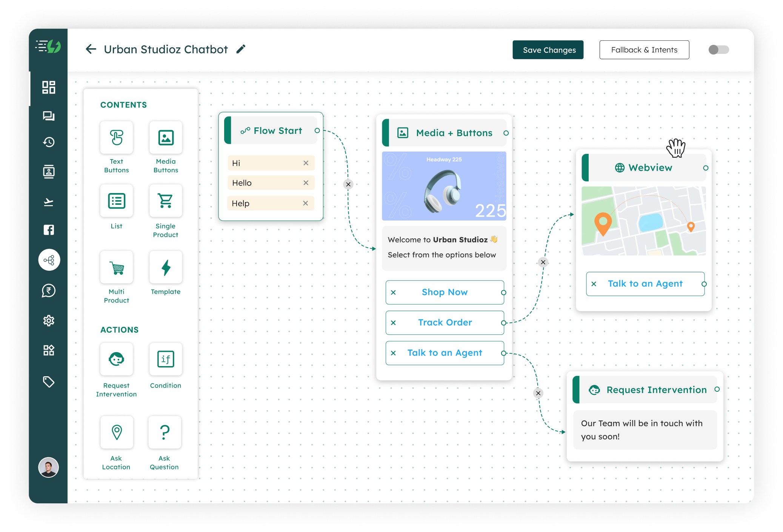The height and width of the screenshot is (532, 783).
Task: Delete the Track Order to Webview connection
Action: click(x=543, y=262)
